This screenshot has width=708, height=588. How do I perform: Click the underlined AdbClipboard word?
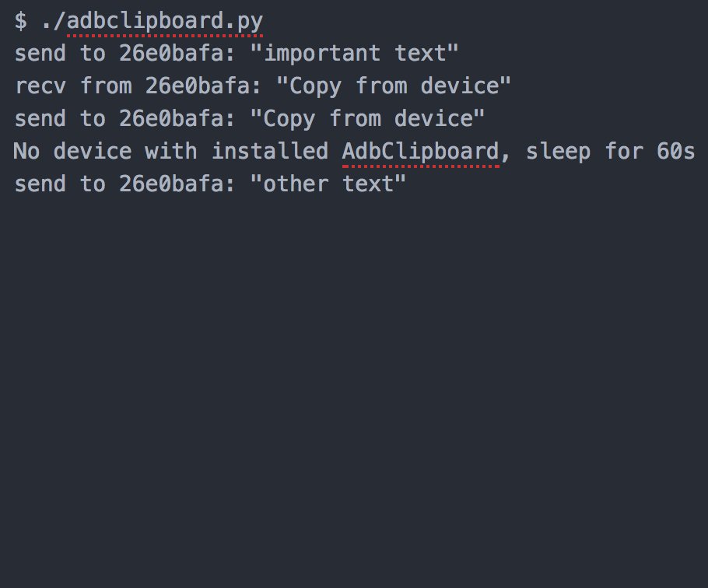[x=420, y=151]
